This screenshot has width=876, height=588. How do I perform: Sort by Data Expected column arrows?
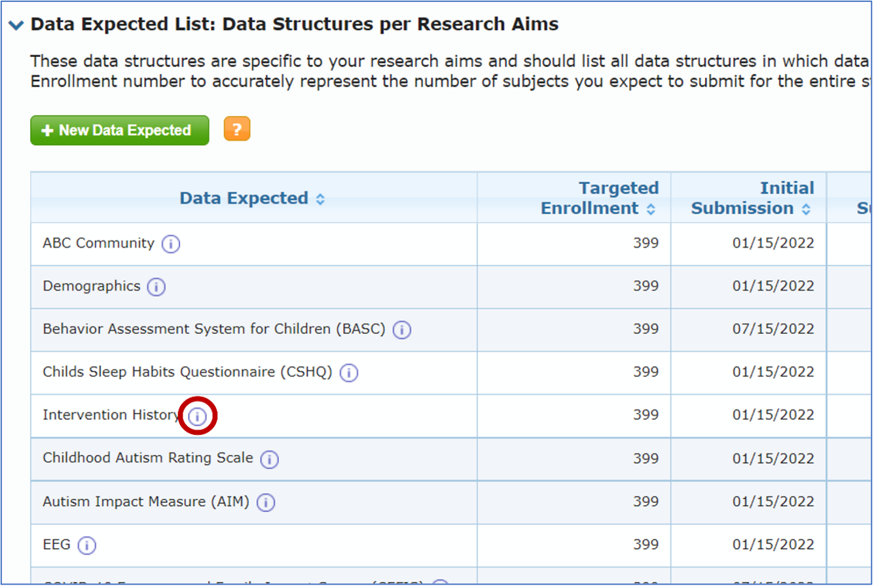[x=320, y=199]
